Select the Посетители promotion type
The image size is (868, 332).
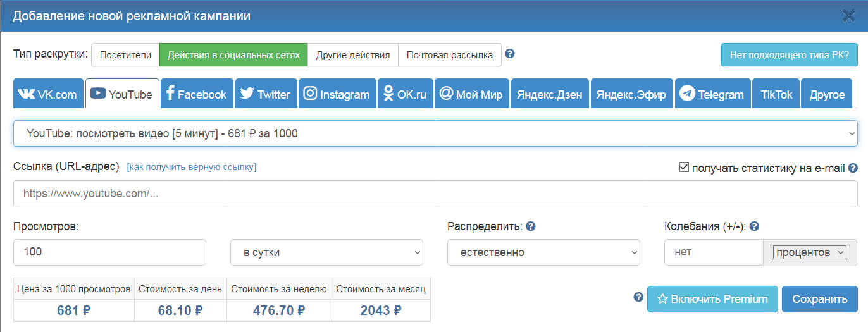pos(125,55)
